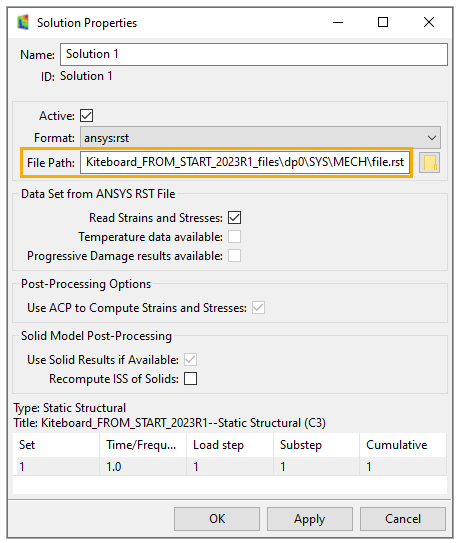The image size is (459, 543).
Task: Click the OK button
Action: coord(217,519)
